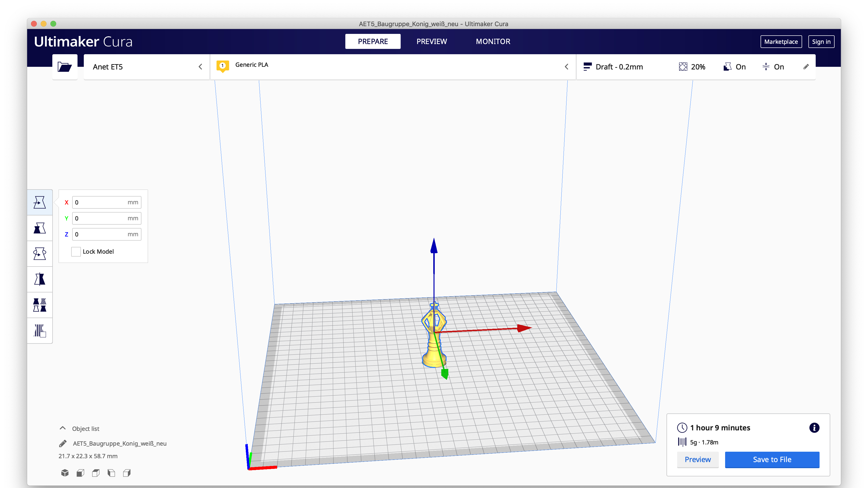Select the Move tool in left toolbar
The height and width of the screenshot is (488, 868).
[39, 202]
